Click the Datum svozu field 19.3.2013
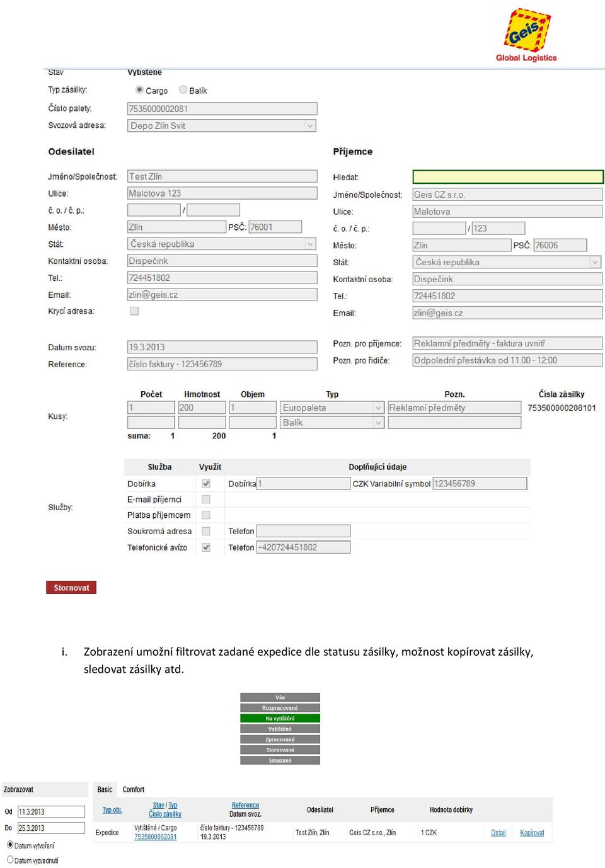Image resolution: width=605 pixels, height=868 pixels. pyautogui.click(x=222, y=347)
